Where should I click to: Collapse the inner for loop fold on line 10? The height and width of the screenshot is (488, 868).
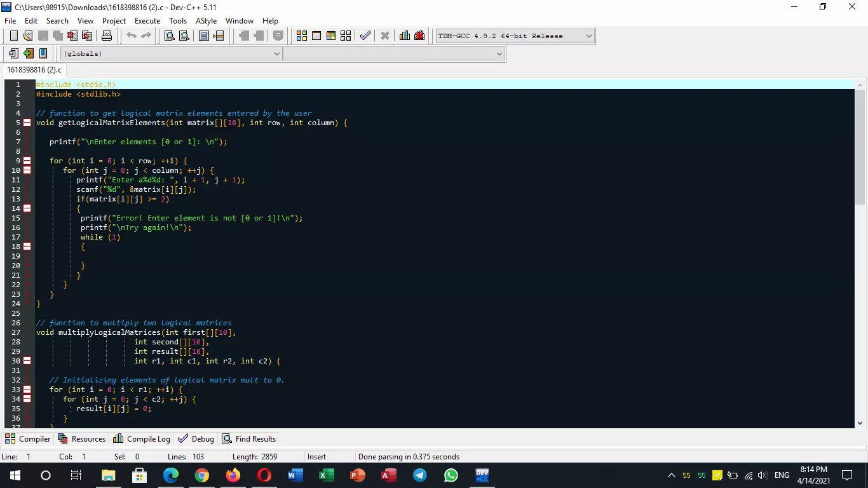click(27, 170)
